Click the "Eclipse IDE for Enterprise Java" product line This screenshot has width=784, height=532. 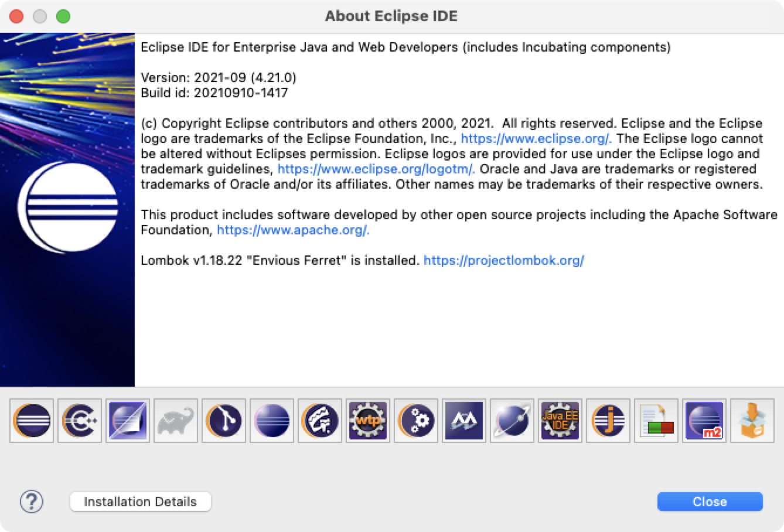[405, 47]
